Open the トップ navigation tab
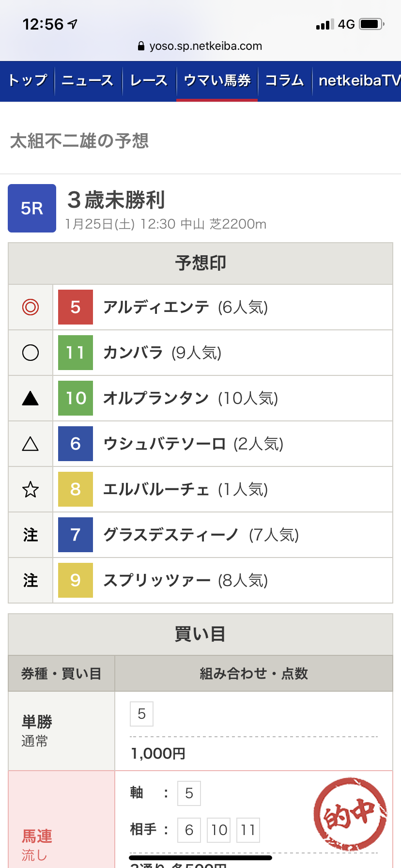Image resolution: width=401 pixels, height=868 pixels. point(28,80)
